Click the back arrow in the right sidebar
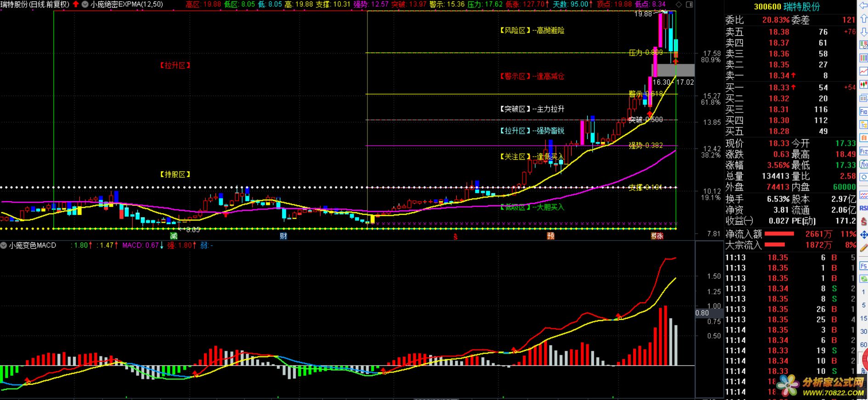The width and height of the screenshot is (868, 400). click(x=863, y=6)
